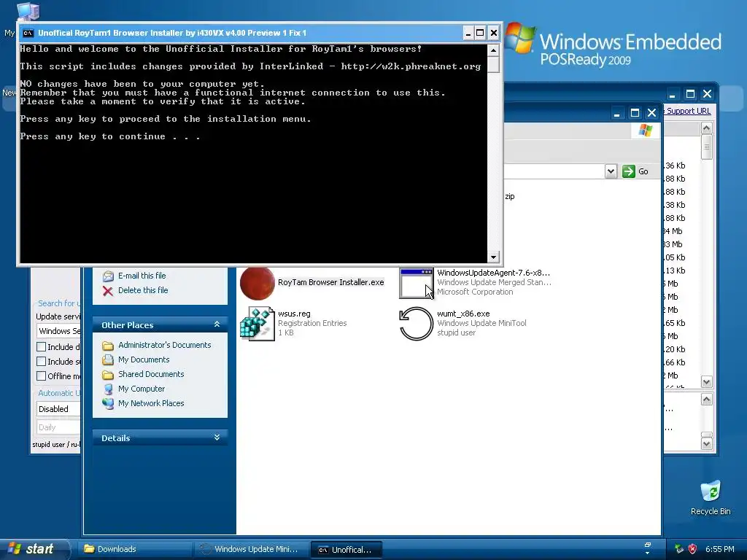Select the 'wumt_x86.exe' file name text

(463, 314)
